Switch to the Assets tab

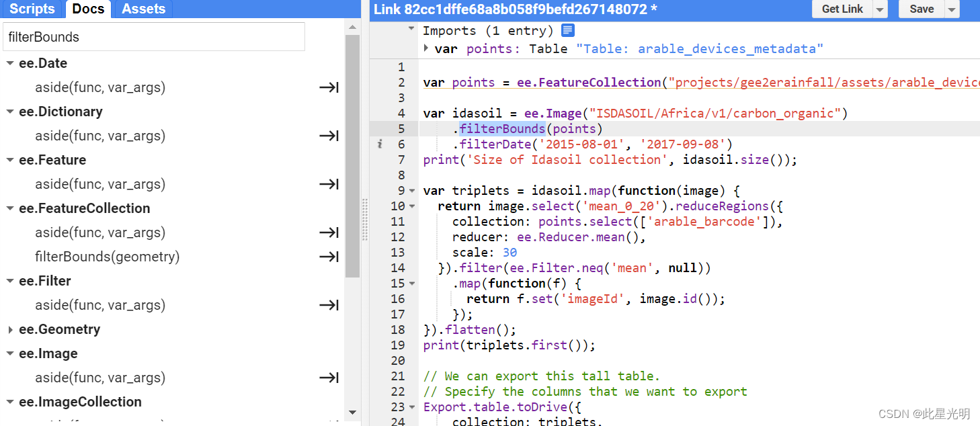[142, 9]
